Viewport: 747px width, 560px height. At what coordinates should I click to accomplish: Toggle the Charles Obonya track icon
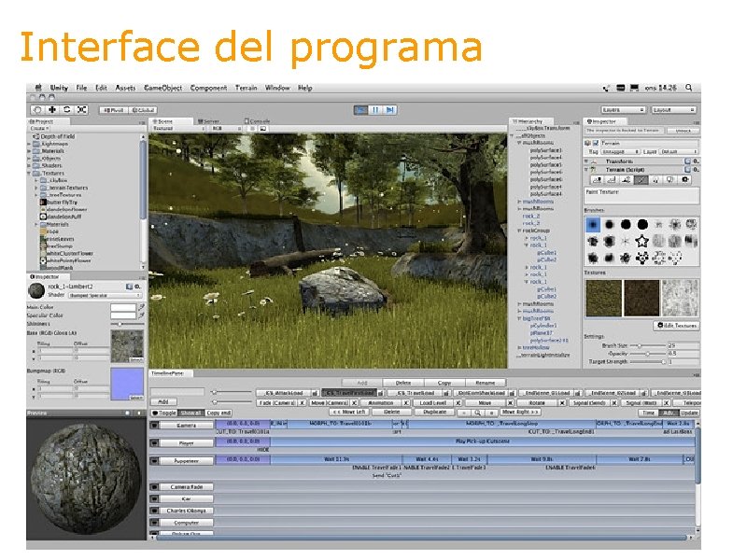(154, 511)
